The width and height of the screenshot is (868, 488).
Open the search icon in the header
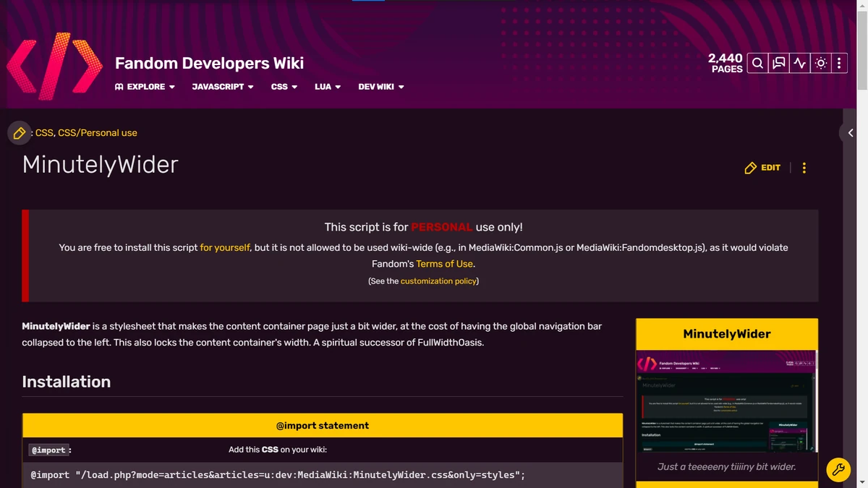(757, 63)
